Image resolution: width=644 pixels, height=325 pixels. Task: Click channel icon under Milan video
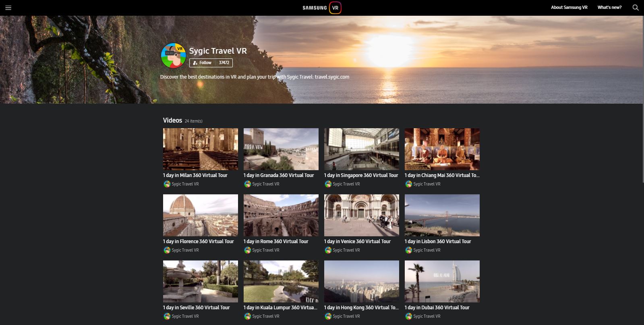tap(167, 184)
